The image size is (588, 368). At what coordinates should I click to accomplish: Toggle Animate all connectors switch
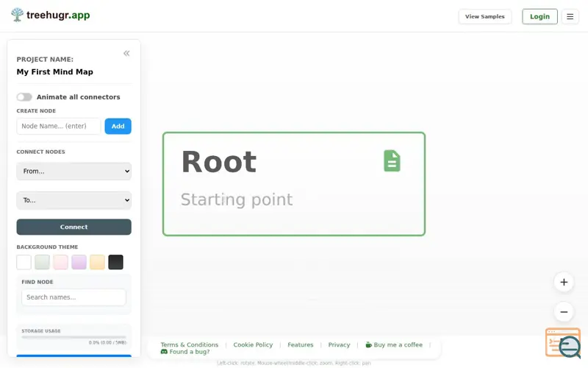[24, 97]
